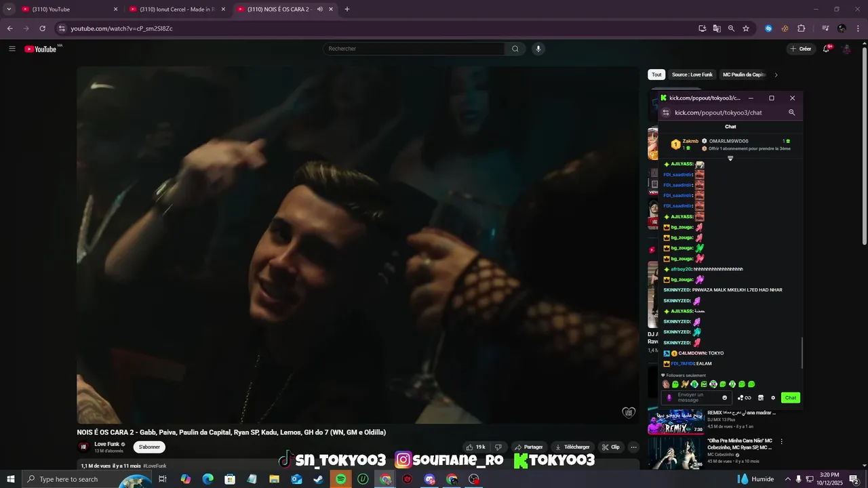Click the Créer button
The height and width of the screenshot is (488, 868).
point(801,49)
